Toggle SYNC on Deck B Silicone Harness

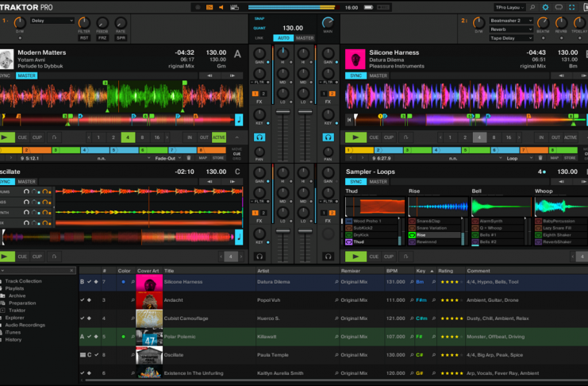point(355,75)
